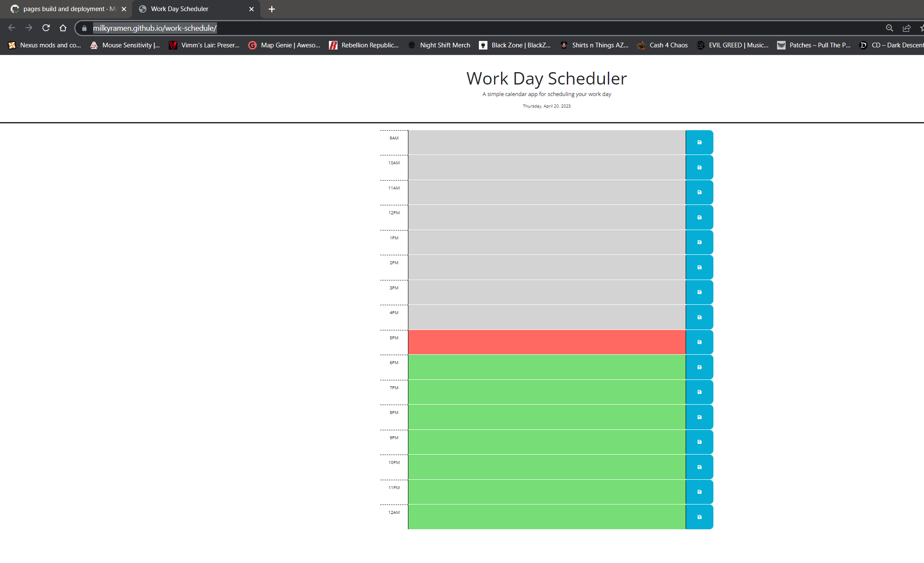924x563 pixels.
Task: Click the 3PM time block text area
Action: coord(547,292)
